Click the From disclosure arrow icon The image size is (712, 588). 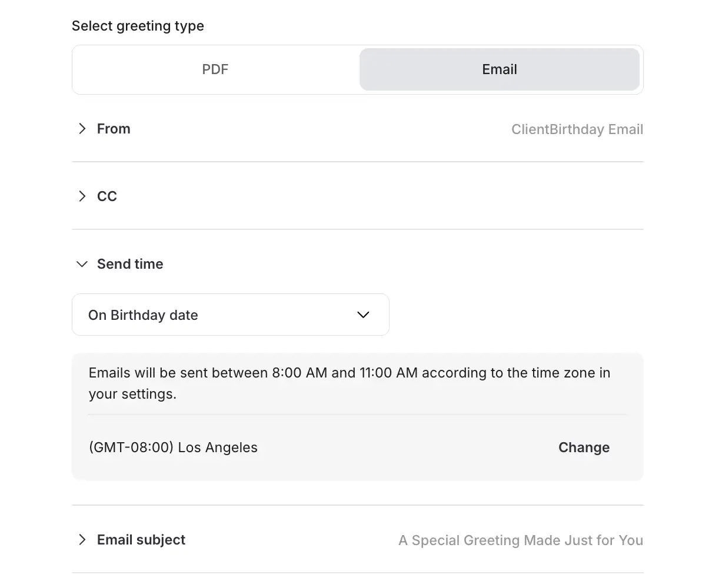(x=82, y=129)
